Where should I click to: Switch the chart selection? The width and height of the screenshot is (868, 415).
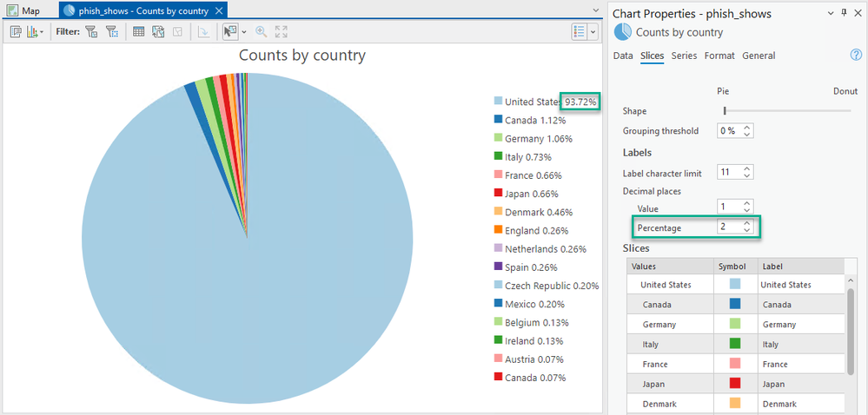click(158, 32)
